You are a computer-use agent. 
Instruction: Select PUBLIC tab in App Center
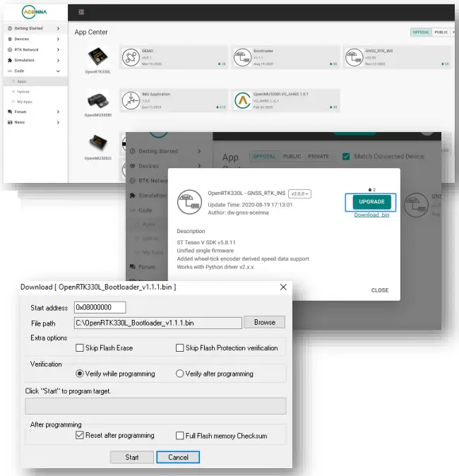(x=441, y=32)
